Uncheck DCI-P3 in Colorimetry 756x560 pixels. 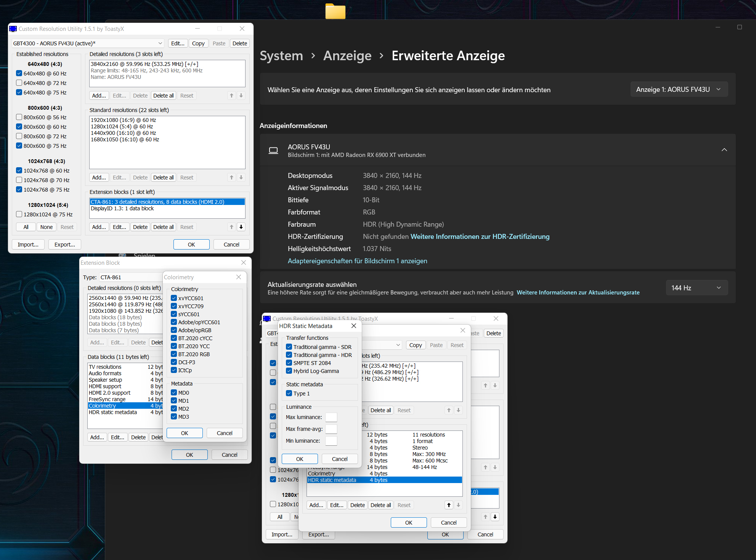tap(174, 362)
